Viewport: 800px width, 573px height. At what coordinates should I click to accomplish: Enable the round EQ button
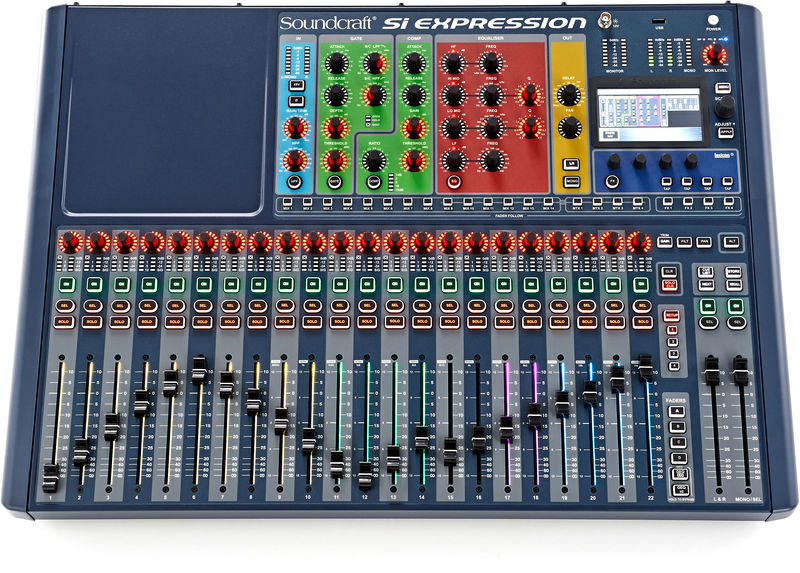point(454,181)
